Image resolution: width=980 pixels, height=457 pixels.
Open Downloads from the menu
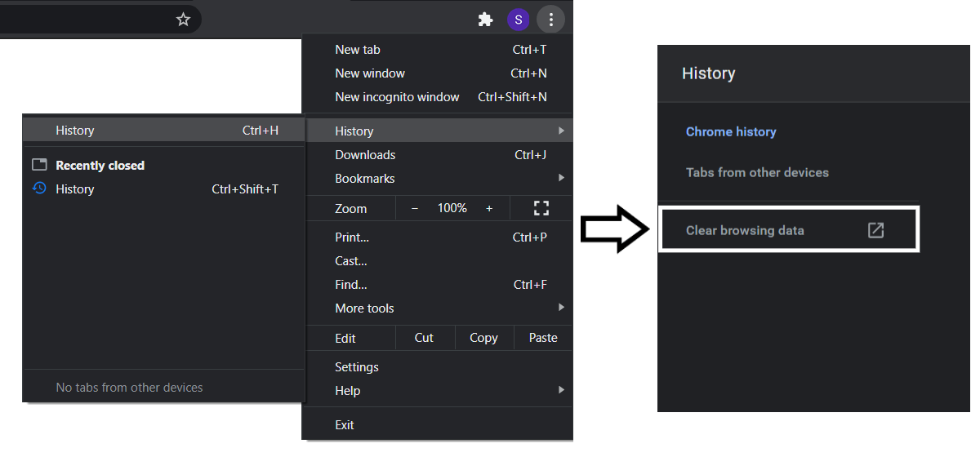[x=365, y=154]
